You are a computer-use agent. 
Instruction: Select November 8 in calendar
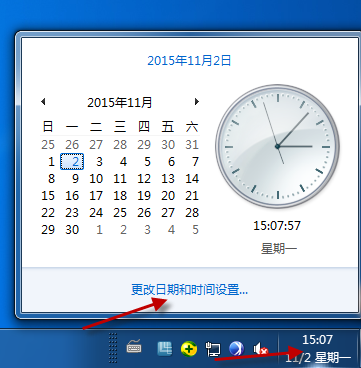(x=51, y=179)
